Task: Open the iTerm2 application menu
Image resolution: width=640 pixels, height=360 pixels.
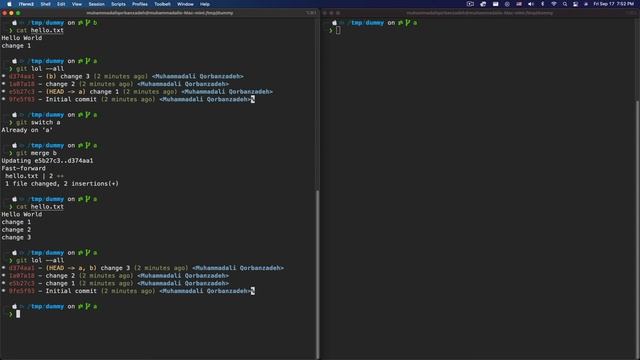Action: (26, 4)
